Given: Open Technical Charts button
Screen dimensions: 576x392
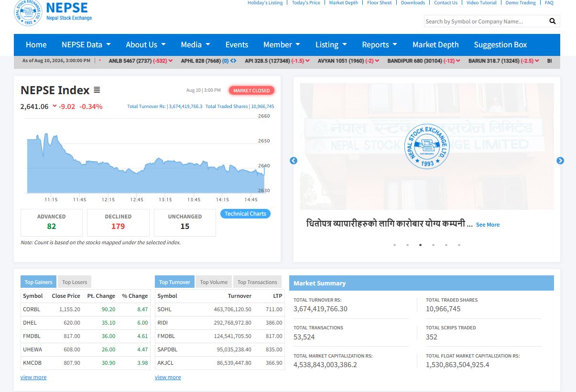Looking at the screenshot, I should coord(245,214).
